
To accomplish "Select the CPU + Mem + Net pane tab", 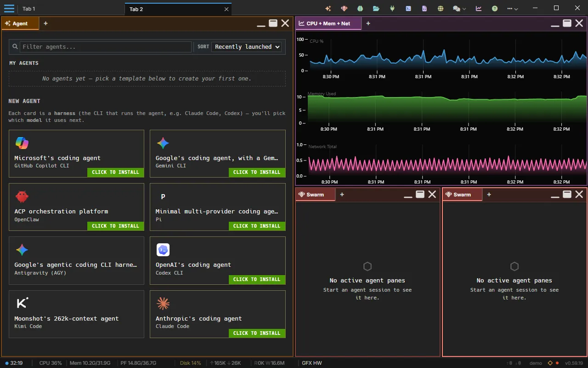I will pos(328,23).
